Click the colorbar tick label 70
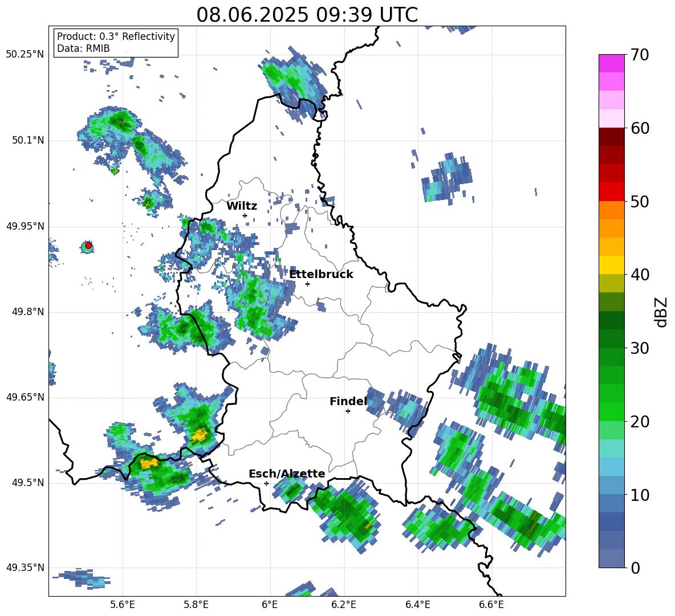Viewport: 675px width, 616px height. [639, 55]
